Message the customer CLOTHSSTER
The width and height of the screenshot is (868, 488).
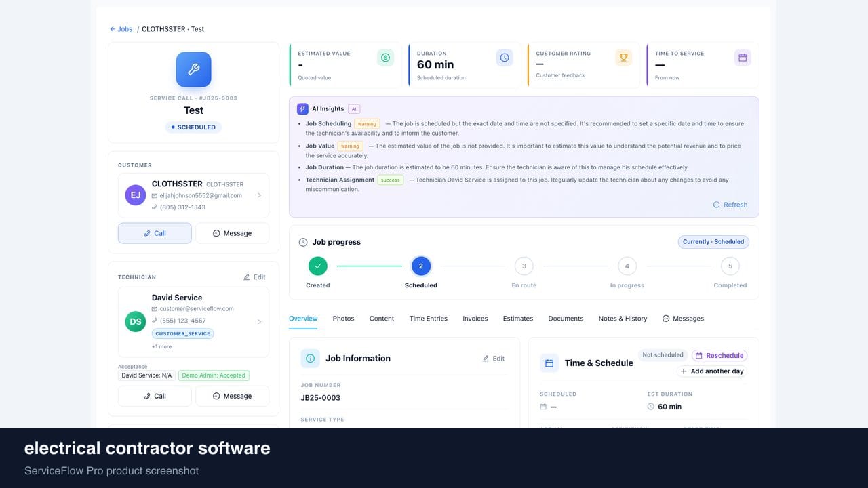pos(232,233)
